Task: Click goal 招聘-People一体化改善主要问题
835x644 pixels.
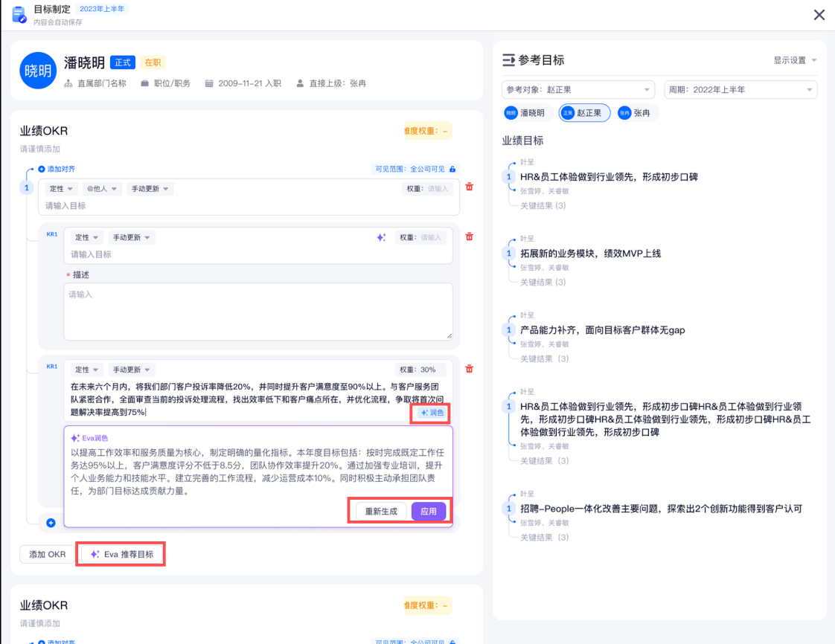Action: click(661, 509)
